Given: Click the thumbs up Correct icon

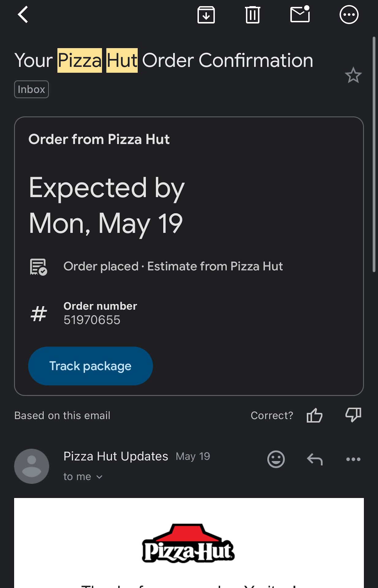Looking at the screenshot, I should pyautogui.click(x=314, y=416).
